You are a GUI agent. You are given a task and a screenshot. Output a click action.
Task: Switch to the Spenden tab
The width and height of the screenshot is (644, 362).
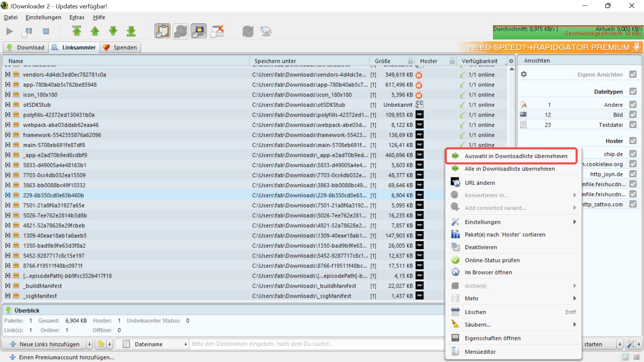pyautogui.click(x=120, y=47)
